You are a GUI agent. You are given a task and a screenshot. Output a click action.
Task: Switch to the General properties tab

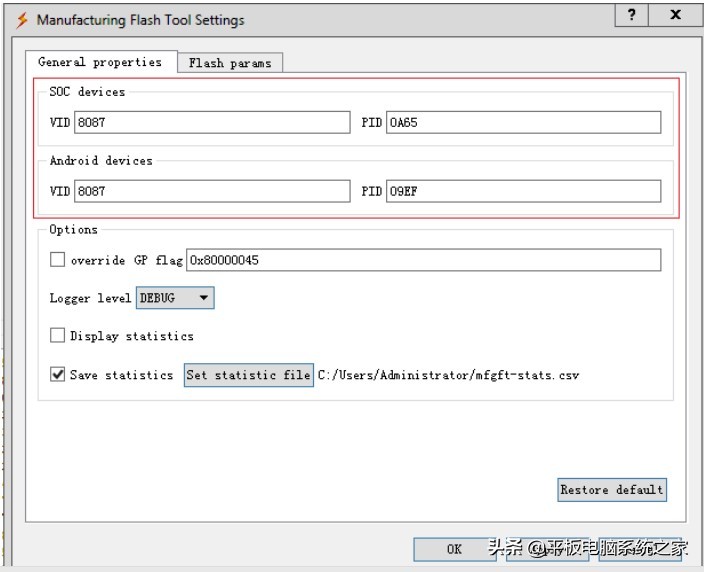point(100,62)
